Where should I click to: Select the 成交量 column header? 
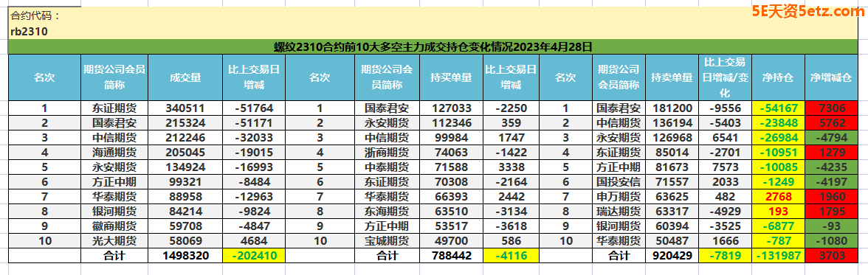pyautogui.click(x=185, y=77)
